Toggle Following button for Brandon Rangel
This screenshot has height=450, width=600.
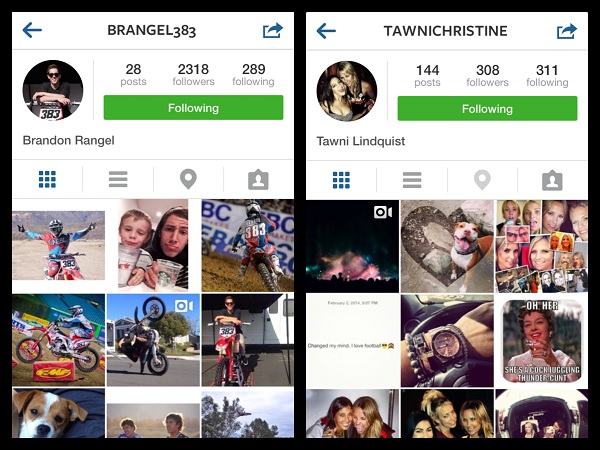[193, 108]
